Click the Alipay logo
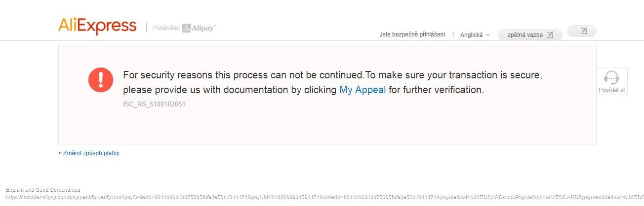644x206 pixels. [x=199, y=28]
